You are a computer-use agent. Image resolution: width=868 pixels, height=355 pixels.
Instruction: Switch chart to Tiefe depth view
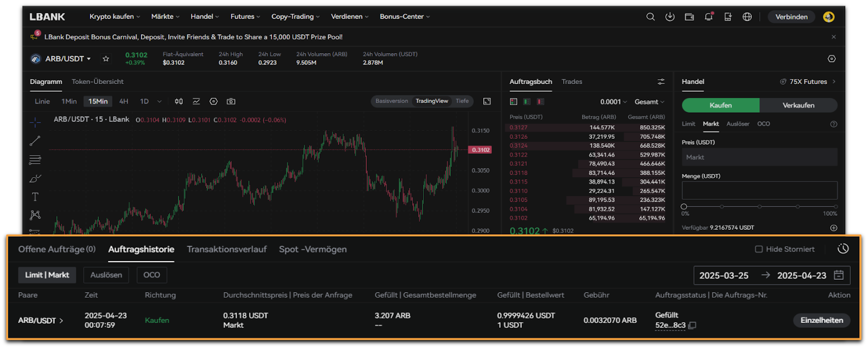pos(462,101)
